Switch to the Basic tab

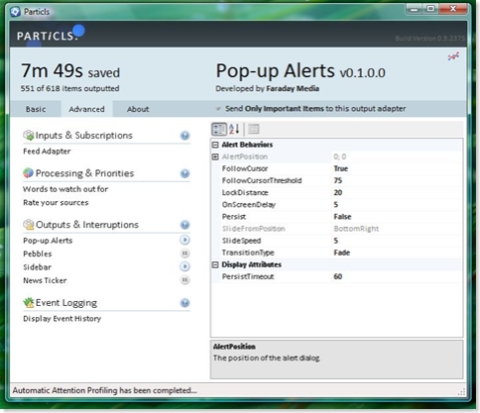click(36, 109)
